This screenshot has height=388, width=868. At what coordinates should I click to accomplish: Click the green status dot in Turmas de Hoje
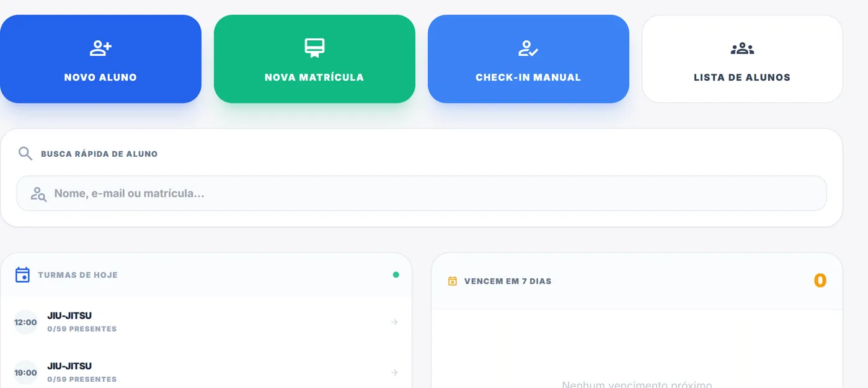tap(396, 275)
